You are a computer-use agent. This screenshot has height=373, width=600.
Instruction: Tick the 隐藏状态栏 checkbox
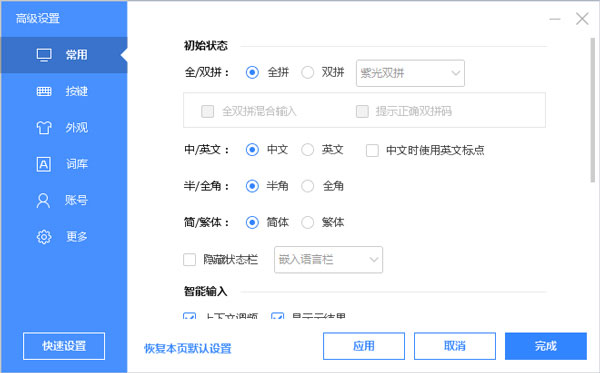[x=189, y=260]
